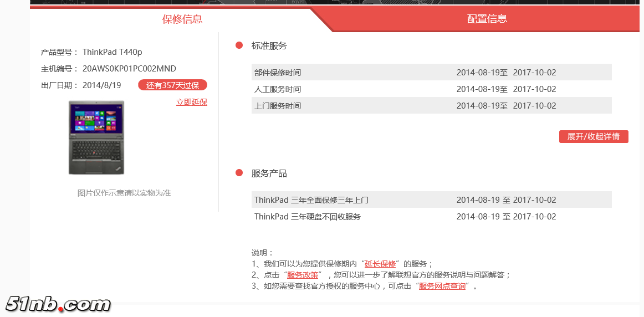Click the 还有357天过保 badge
Image resolution: width=644 pixels, height=317 pixels.
pos(173,85)
